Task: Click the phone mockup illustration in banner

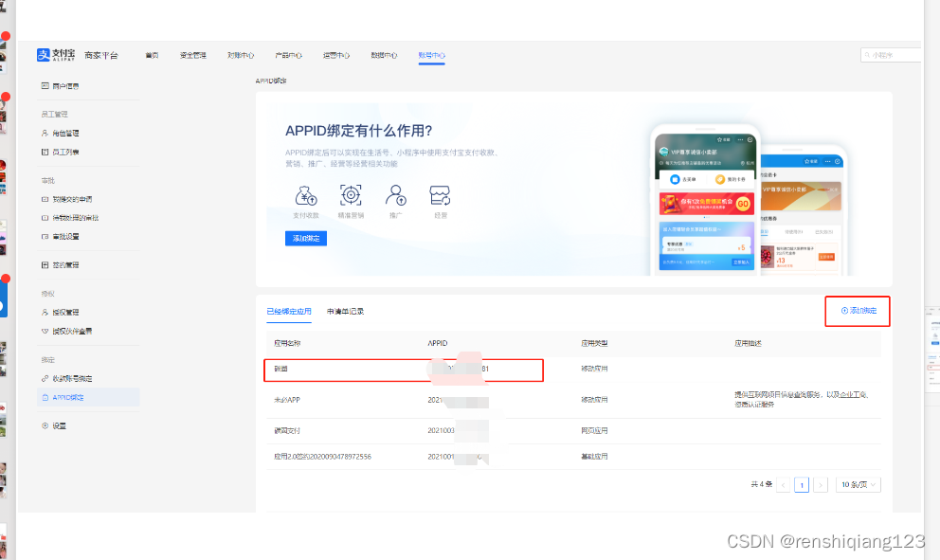Action: (750, 200)
